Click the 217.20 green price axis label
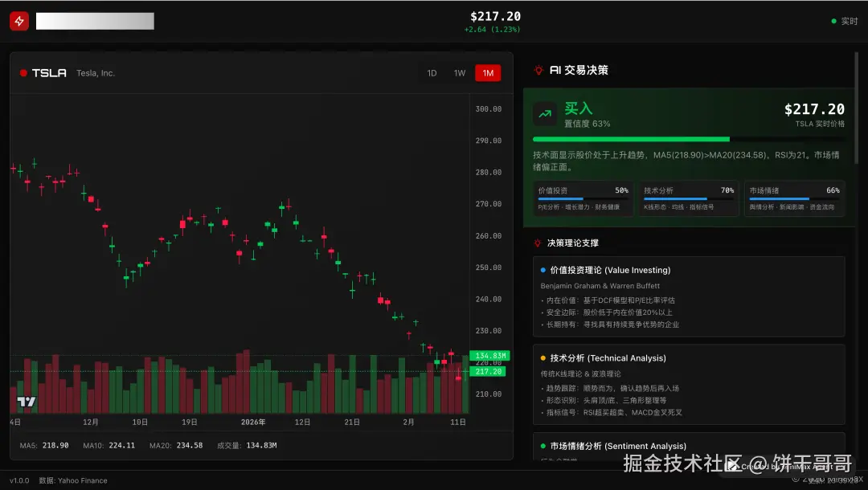The image size is (868, 490). tap(488, 372)
